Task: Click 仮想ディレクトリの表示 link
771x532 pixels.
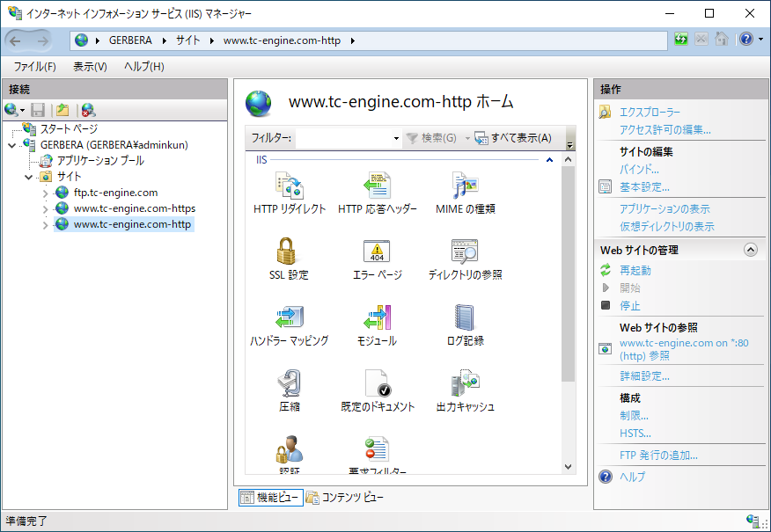Action: coord(667,227)
